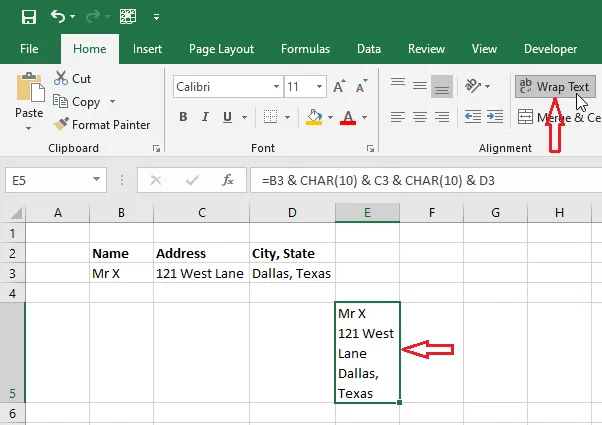Toggle Italic formatting
The width and height of the screenshot is (602, 425).
205,117
